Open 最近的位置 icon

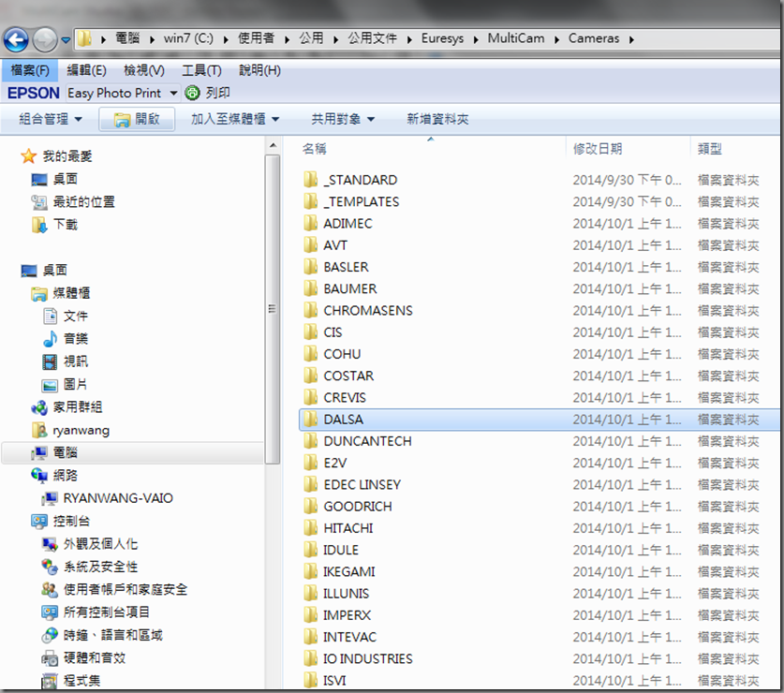click(x=39, y=202)
